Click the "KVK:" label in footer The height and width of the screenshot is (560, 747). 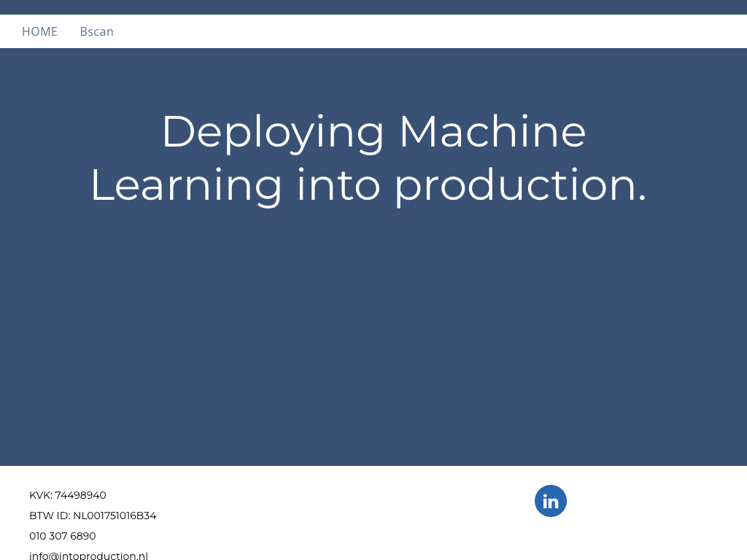point(41,495)
